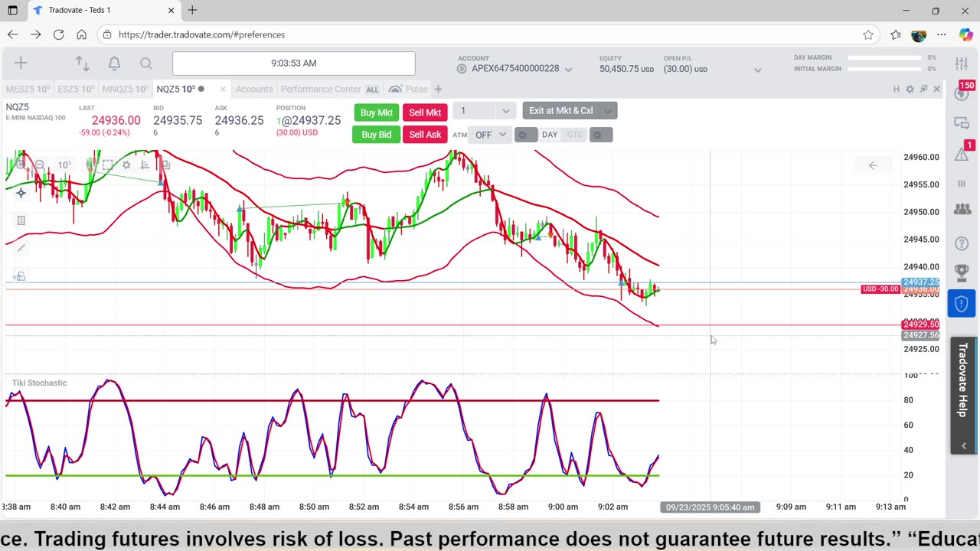
Task: Open the help question mark icon
Action: click(x=962, y=243)
